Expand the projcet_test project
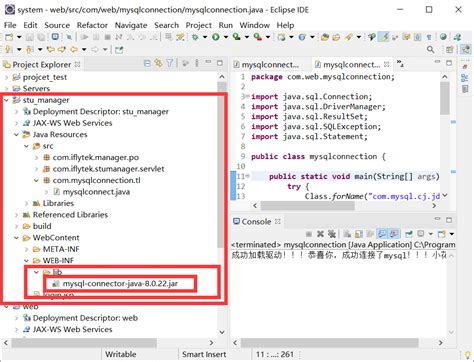The image size is (474, 362). (x=6, y=77)
